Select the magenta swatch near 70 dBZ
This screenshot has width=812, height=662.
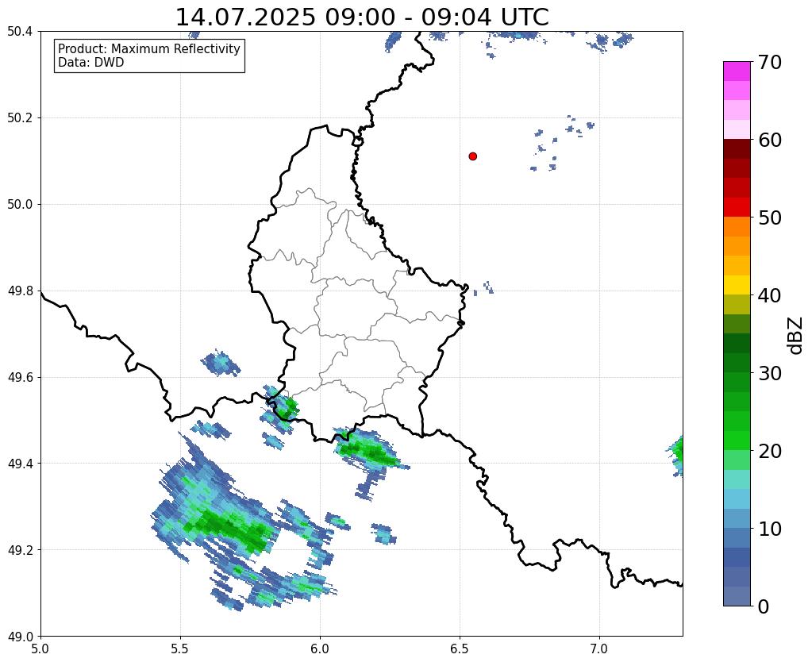[x=737, y=71]
